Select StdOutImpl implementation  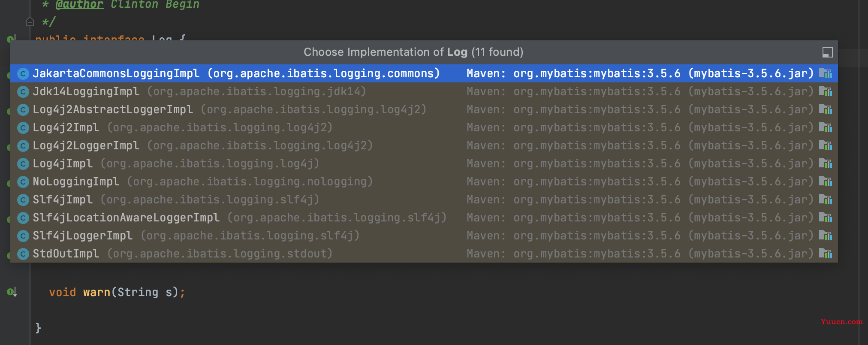pyautogui.click(x=424, y=254)
